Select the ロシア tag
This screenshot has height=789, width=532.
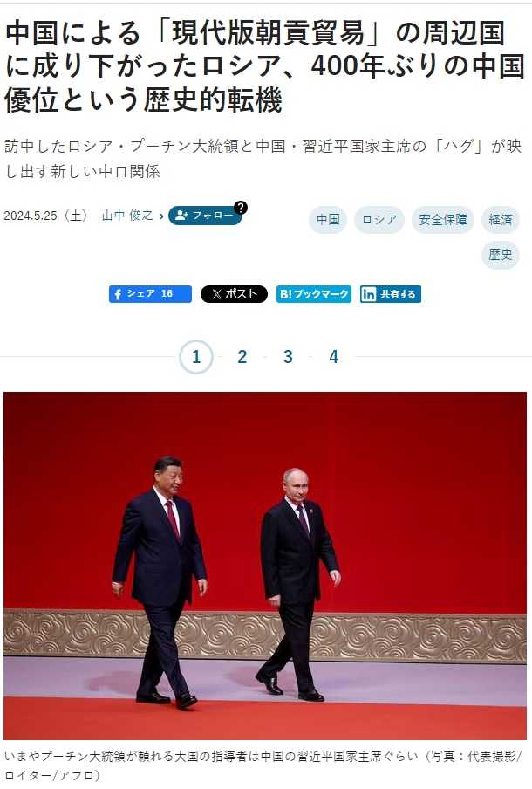[x=379, y=219]
